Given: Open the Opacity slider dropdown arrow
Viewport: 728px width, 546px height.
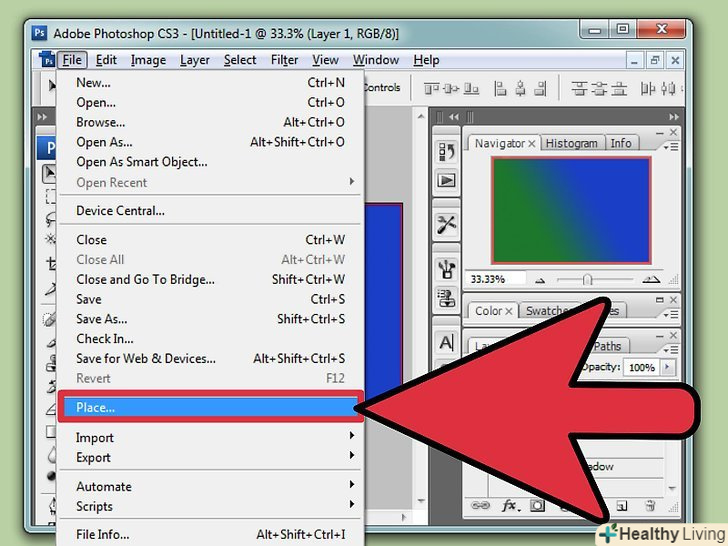Looking at the screenshot, I should tap(668, 367).
